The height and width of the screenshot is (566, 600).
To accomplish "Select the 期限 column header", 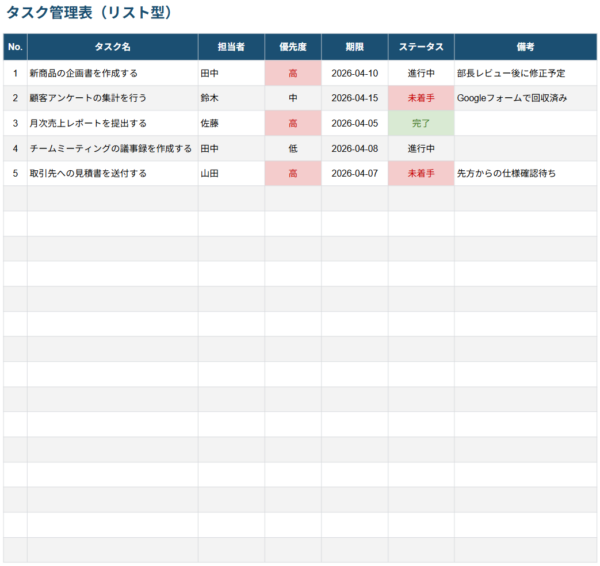I will tap(354, 47).
